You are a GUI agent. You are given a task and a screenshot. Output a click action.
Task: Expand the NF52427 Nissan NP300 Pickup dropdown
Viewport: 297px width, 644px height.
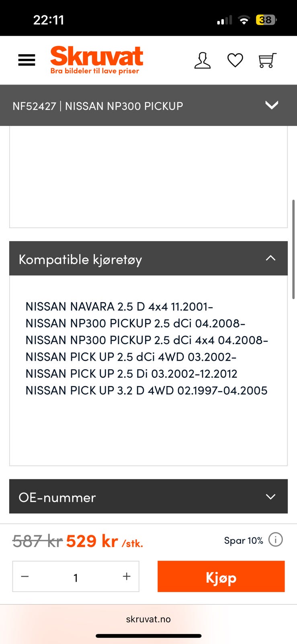pos(272,105)
